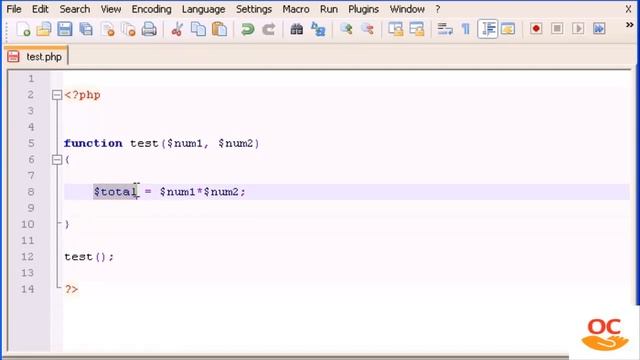Open the Macro menu
The height and width of the screenshot is (360, 640).
296,9
